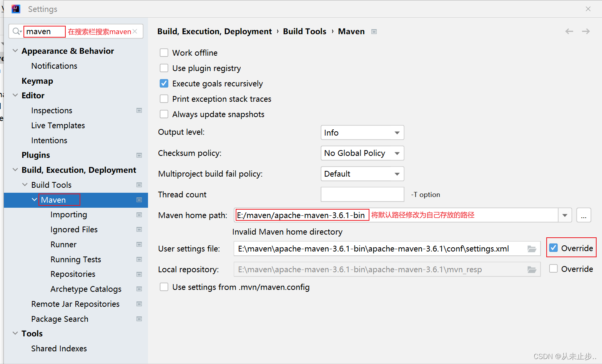Collapse the Tools tree node
Image resolution: width=602 pixels, height=364 pixels.
click(15, 333)
